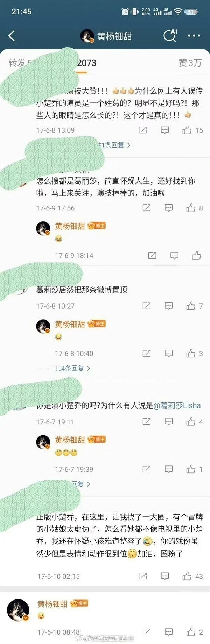Open 黄杨钿甜 avatar in the header
The width and height of the screenshot is (210, 644).
(87, 36)
